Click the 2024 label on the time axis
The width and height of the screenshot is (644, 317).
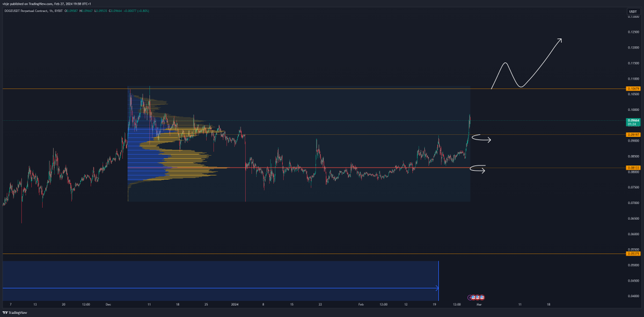click(235, 304)
